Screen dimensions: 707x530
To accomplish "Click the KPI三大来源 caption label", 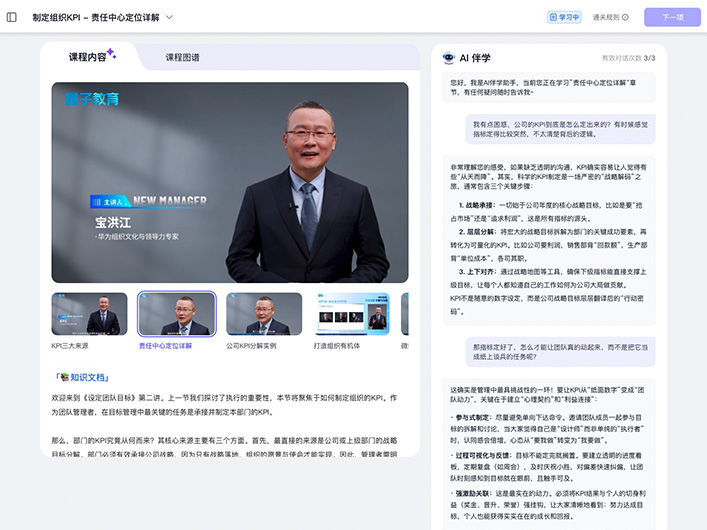I will coord(70,346).
